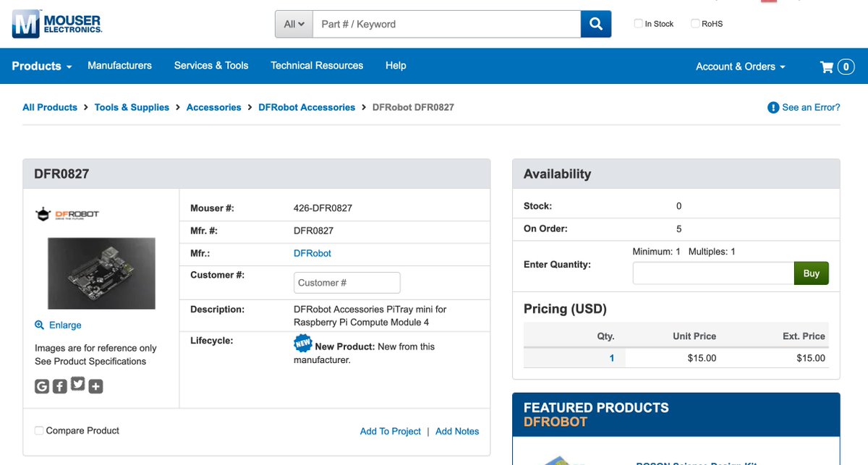Image resolution: width=868 pixels, height=465 pixels.
Task: Click the green Buy button
Action: pos(812,273)
